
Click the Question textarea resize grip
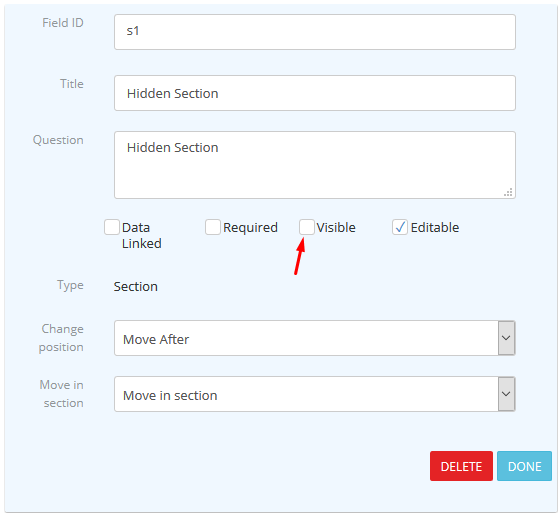(508, 192)
